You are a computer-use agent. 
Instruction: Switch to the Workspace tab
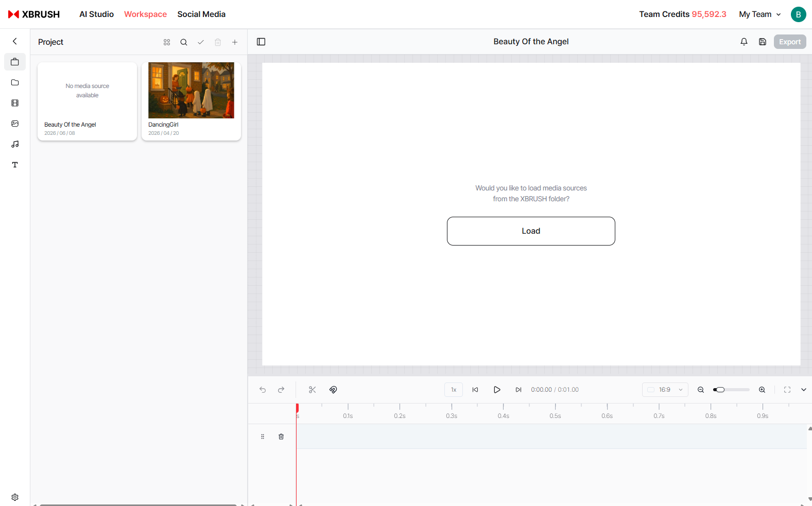point(145,14)
